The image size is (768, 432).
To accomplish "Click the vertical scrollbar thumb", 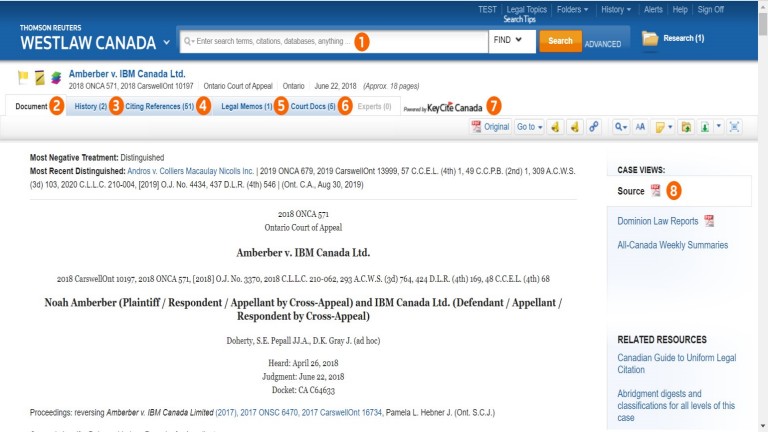I will click(x=763, y=23).
